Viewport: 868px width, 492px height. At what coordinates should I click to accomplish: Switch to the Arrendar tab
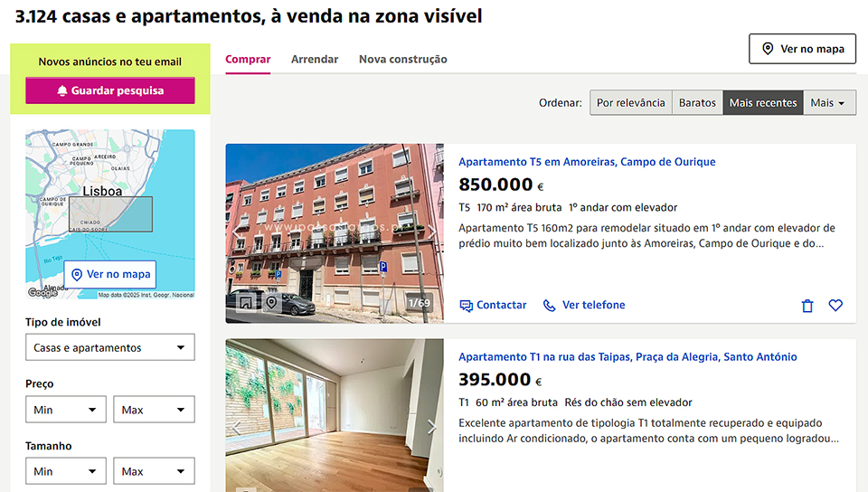click(x=315, y=59)
